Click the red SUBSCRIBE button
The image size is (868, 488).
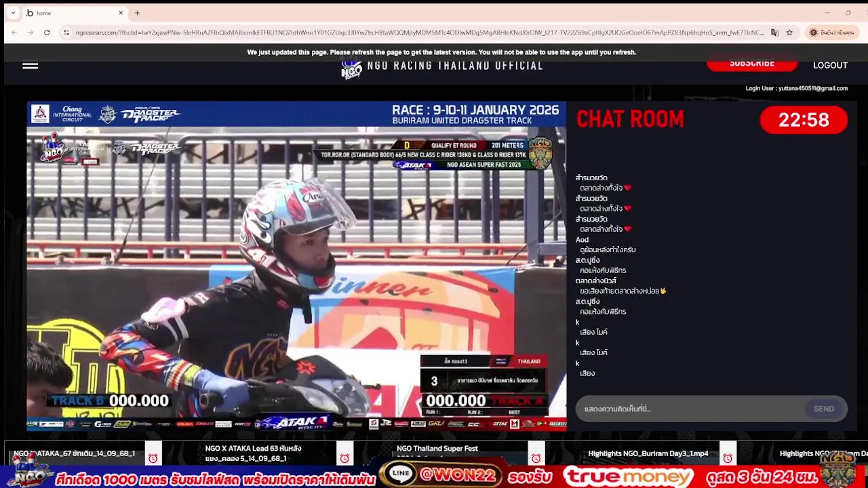point(751,64)
